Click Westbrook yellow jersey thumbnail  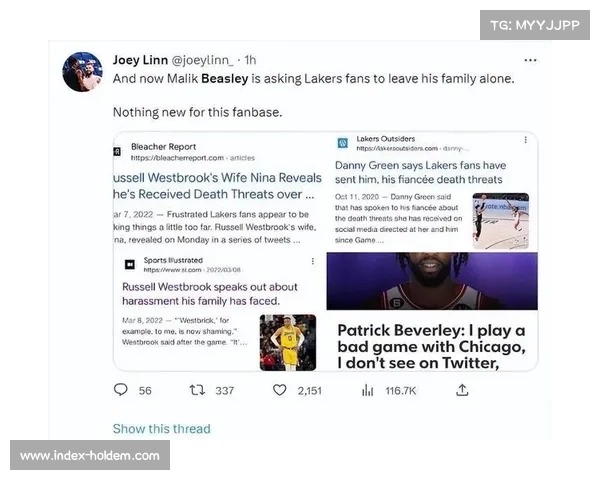click(288, 343)
